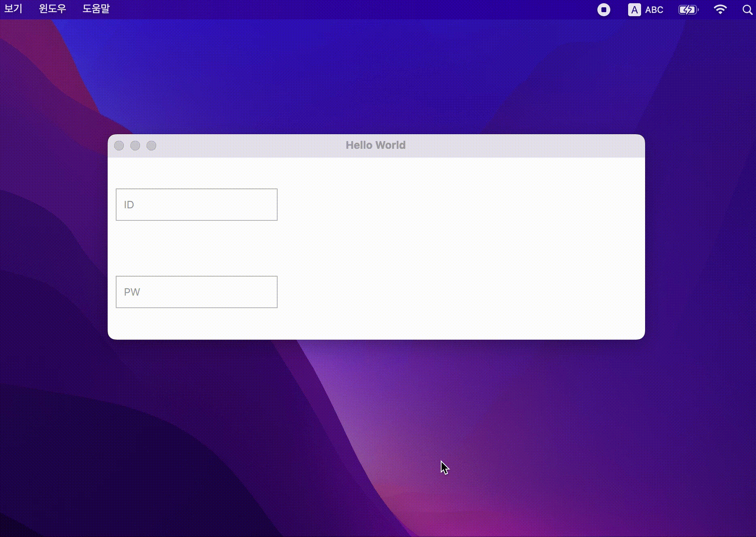Viewport: 756px width, 537px height.
Task: Close the Hello World window
Action: [x=119, y=146]
